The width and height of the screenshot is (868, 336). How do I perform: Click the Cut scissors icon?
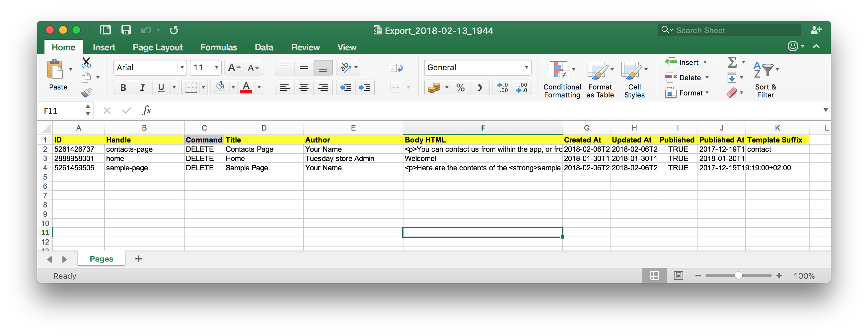[86, 62]
